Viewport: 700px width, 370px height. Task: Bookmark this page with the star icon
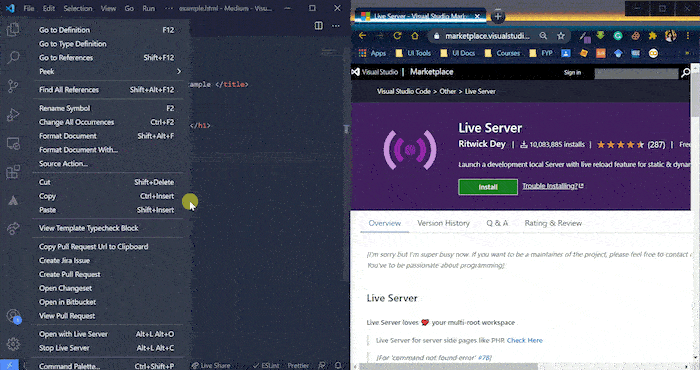coord(561,36)
